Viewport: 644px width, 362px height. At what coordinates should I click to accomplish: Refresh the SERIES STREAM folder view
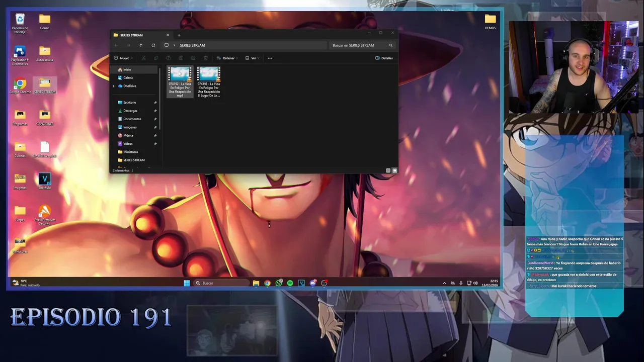pos(153,45)
